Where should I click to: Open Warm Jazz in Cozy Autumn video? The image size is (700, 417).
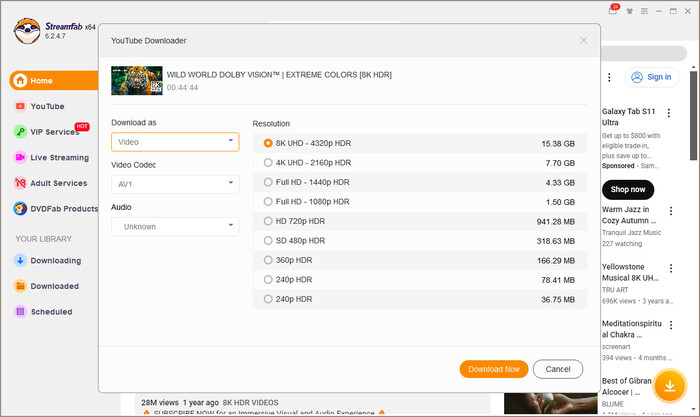(629, 215)
